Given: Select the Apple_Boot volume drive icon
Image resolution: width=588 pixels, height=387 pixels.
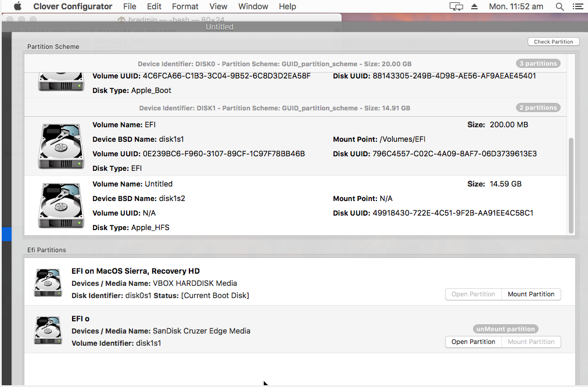Looking at the screenshot, I should [61, 82].
